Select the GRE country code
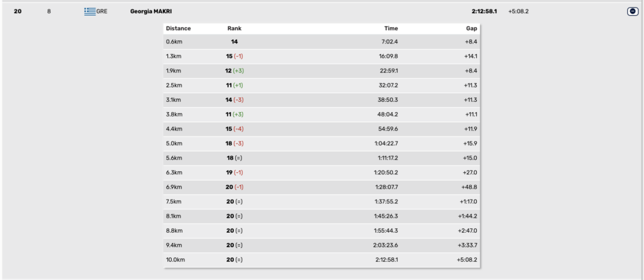The image size is (644, 280). pyautogui.click(x=102, y=11)
